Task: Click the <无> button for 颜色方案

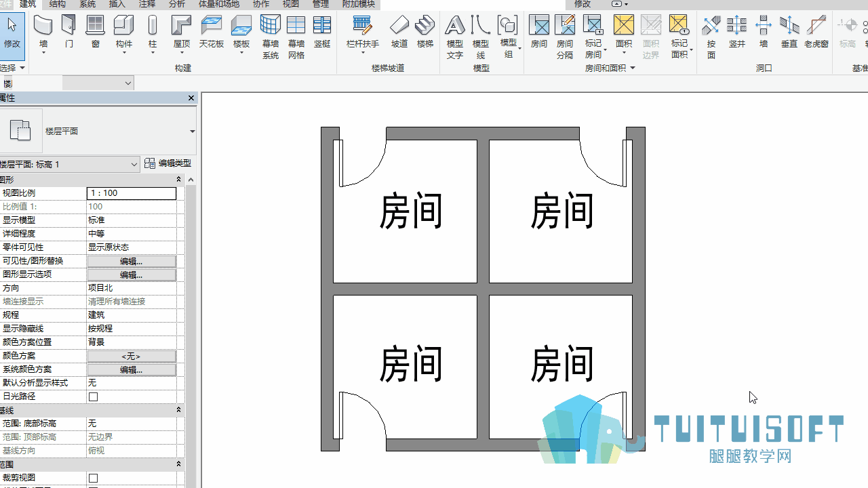Action: tap(132, 356)
